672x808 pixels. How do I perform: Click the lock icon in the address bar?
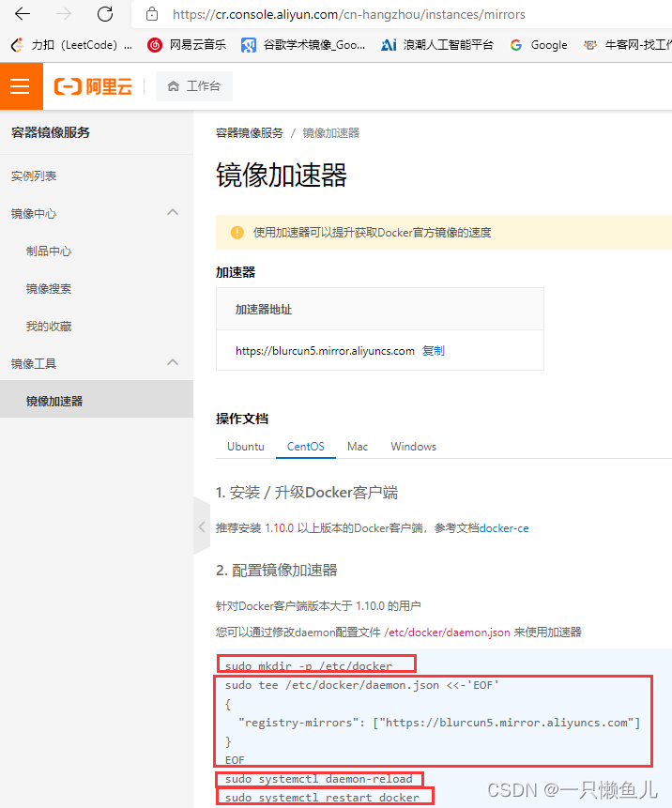(152, 14)
